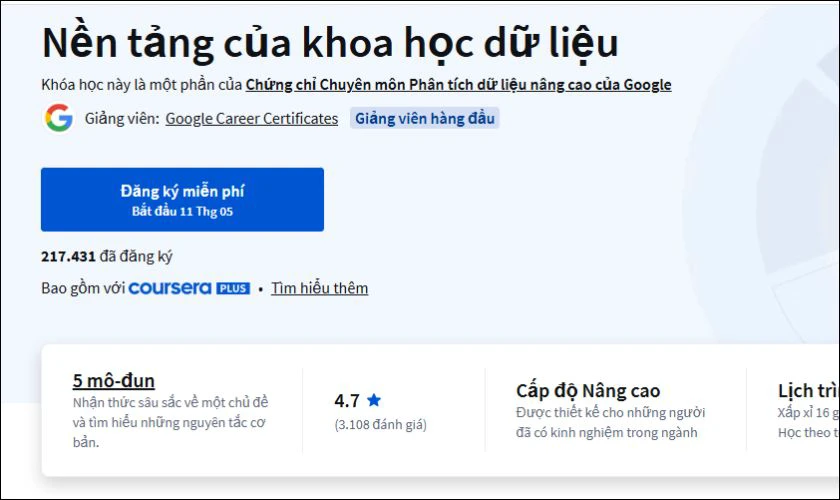Viewport: 840px width, 500px height.
Task: Click the blue star rating icon
Action: coord(374,400)
